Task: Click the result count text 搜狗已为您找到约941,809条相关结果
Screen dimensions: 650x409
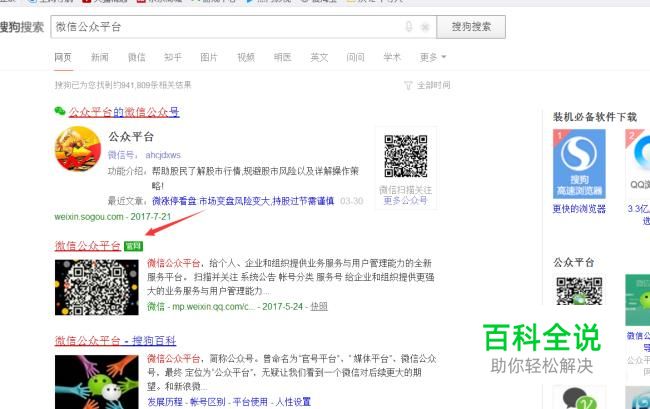Action: tap(123, 85)
